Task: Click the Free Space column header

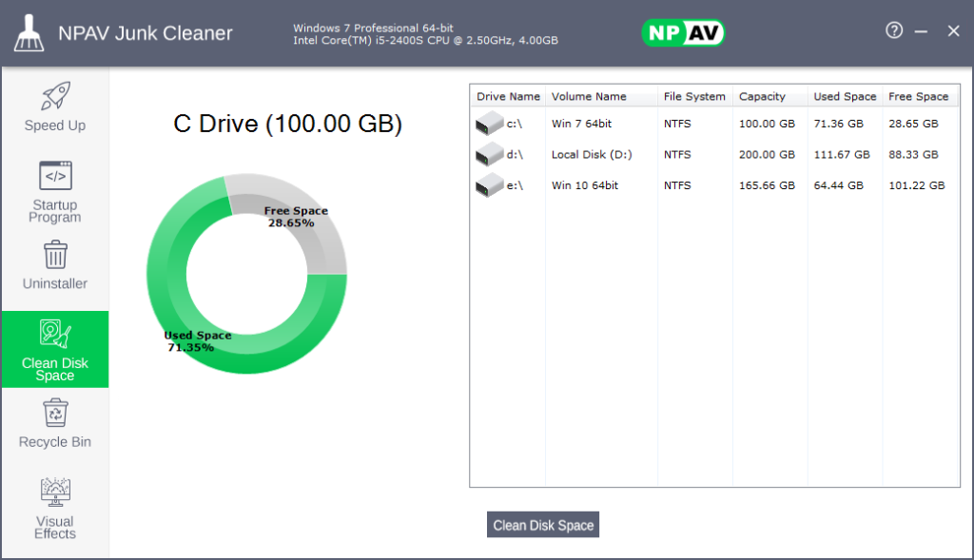Action: [x=918, y=96]
